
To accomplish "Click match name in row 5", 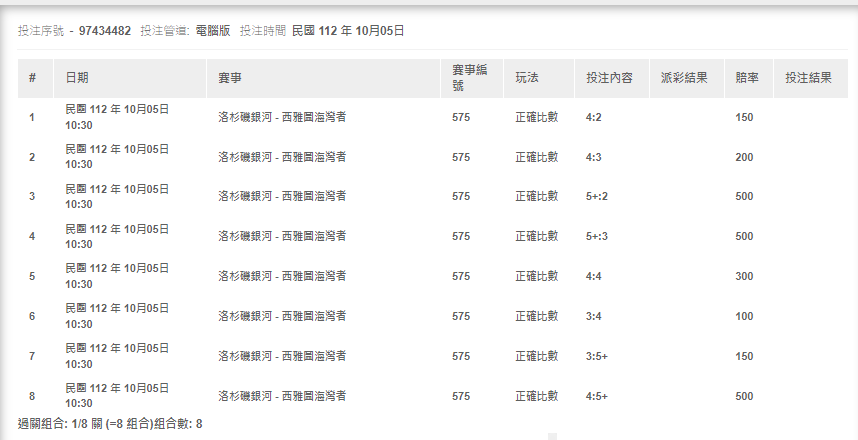I will click(282, 276).
